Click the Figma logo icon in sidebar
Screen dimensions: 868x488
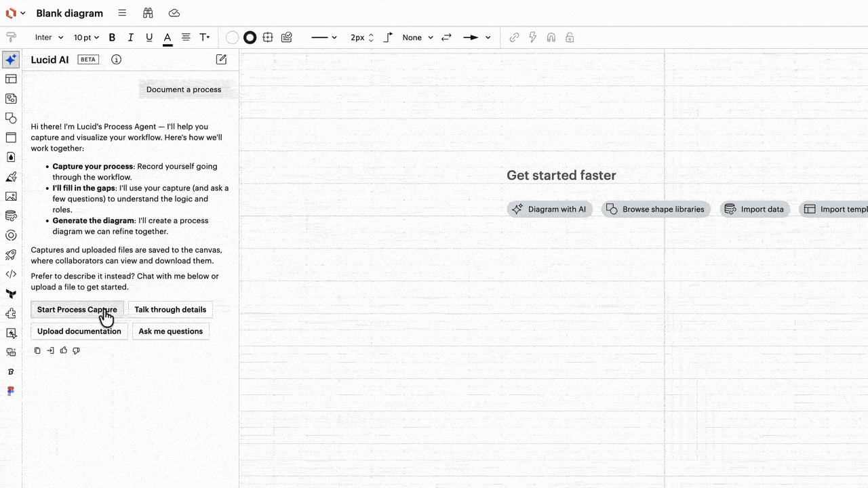coord(11,391)
